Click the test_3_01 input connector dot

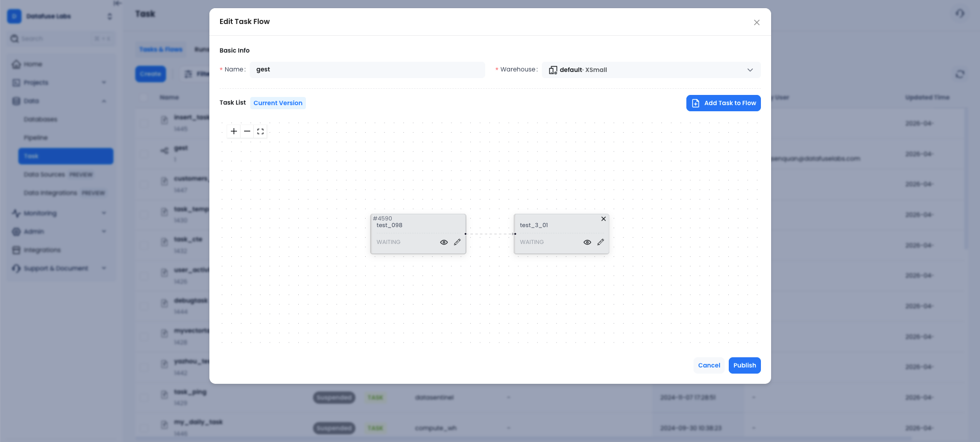click(x=515, y=234)
